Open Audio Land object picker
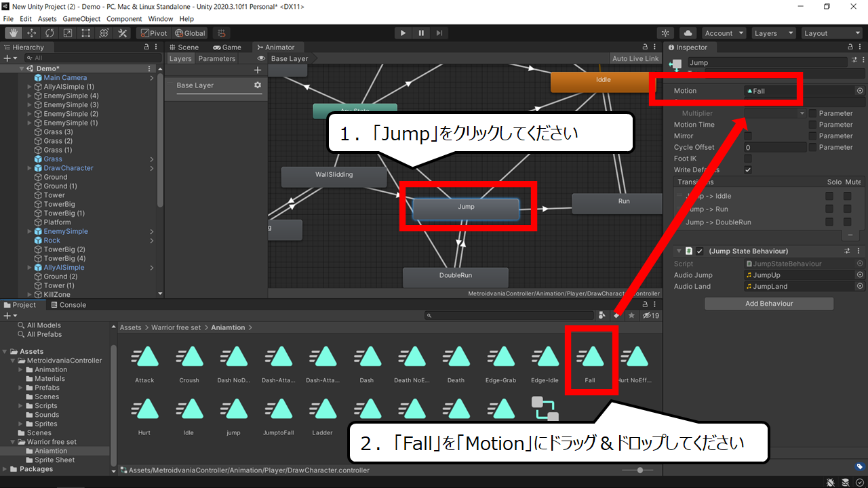 pos(860,287)
